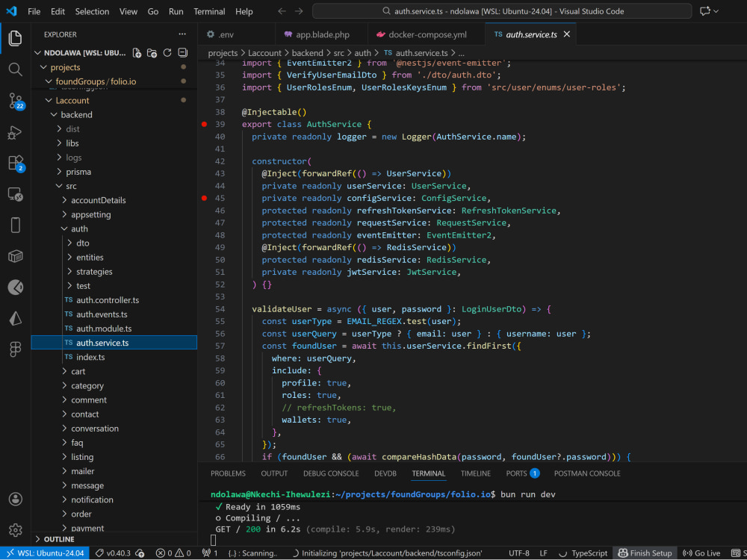Open the DEVDB panel tab

[385, 473]
